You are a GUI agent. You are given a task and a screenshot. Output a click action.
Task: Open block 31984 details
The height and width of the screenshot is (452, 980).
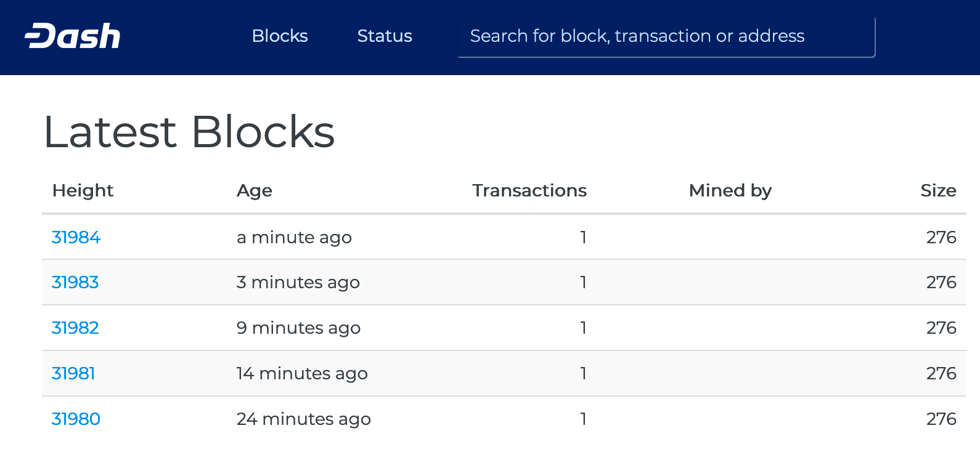[x=76, y=237]
